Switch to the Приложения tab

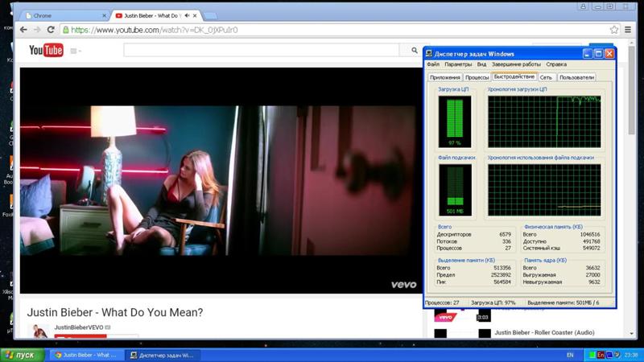[445, 77]
